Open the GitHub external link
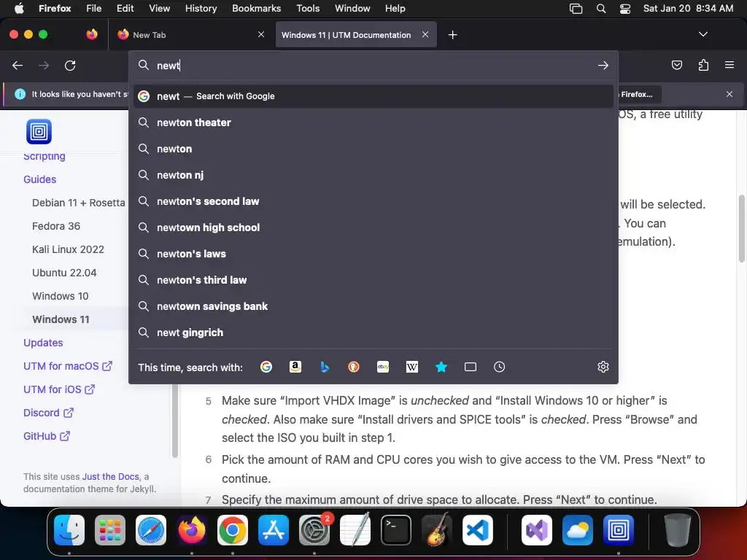Screen dimensions: 747x560 coord(47,436)
